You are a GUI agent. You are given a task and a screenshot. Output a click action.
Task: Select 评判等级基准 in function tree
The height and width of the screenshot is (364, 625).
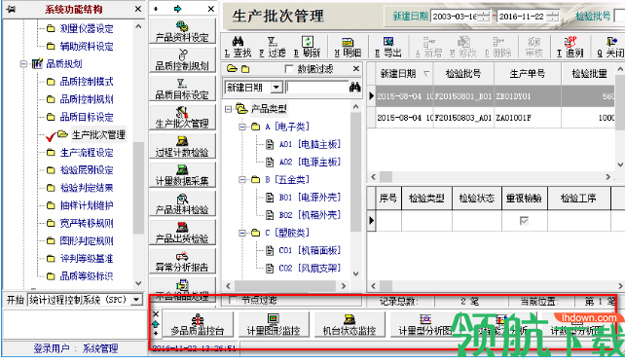87,259
